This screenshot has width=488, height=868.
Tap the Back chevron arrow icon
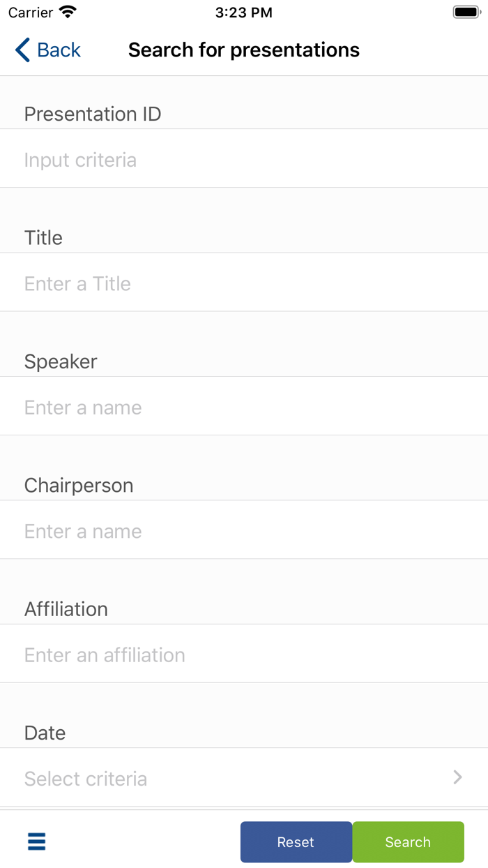click(22, 50)
